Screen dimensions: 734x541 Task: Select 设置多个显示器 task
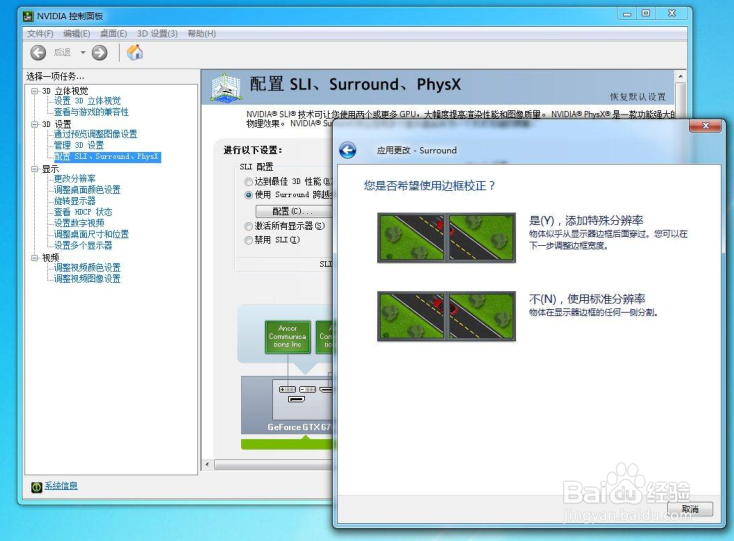tap(83, 245)
